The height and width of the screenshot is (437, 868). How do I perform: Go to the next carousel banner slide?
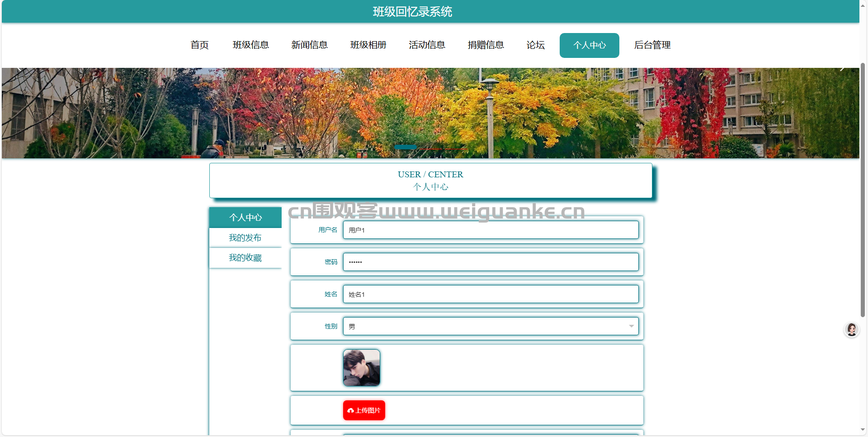click(842, 69)
